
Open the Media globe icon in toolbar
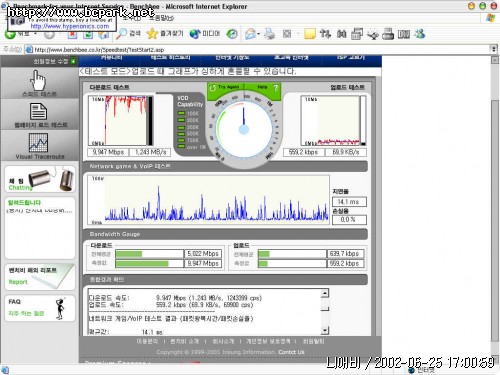(195, 34)
